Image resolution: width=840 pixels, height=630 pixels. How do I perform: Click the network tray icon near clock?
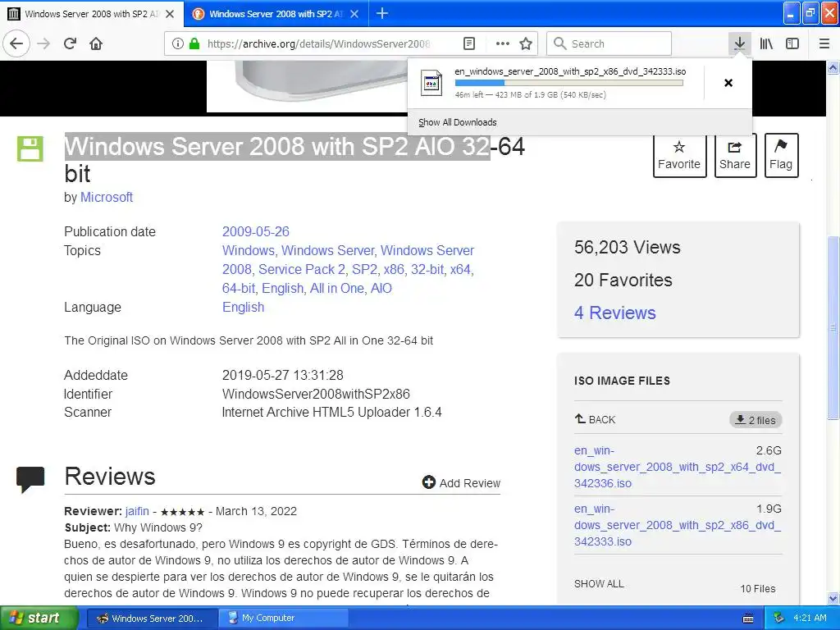click(778, 619)
